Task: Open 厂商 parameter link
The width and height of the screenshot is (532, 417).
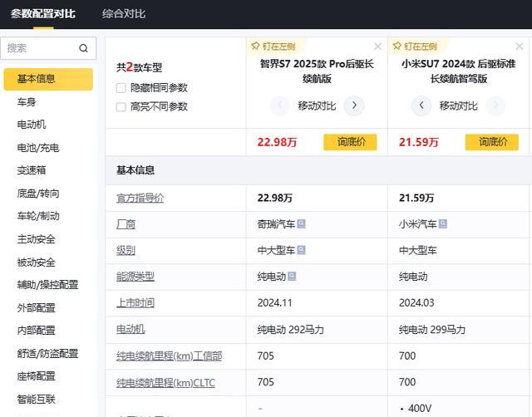Action: [x=126, y=224]
